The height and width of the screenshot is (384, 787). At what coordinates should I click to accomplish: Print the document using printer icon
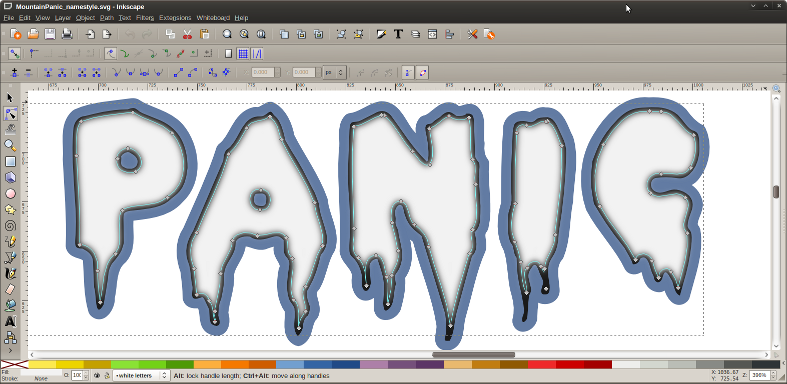point(67,34)
